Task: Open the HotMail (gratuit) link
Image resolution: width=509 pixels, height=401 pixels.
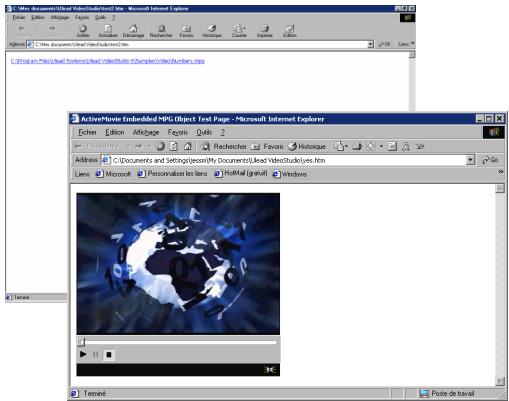Action: (241, 174)
